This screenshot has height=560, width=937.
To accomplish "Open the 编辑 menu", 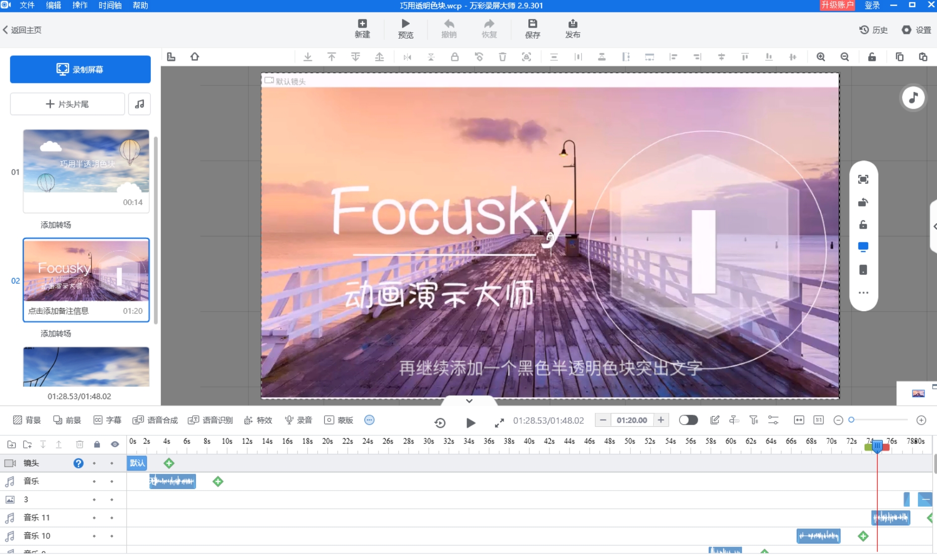I will click(x=53, y=6).
